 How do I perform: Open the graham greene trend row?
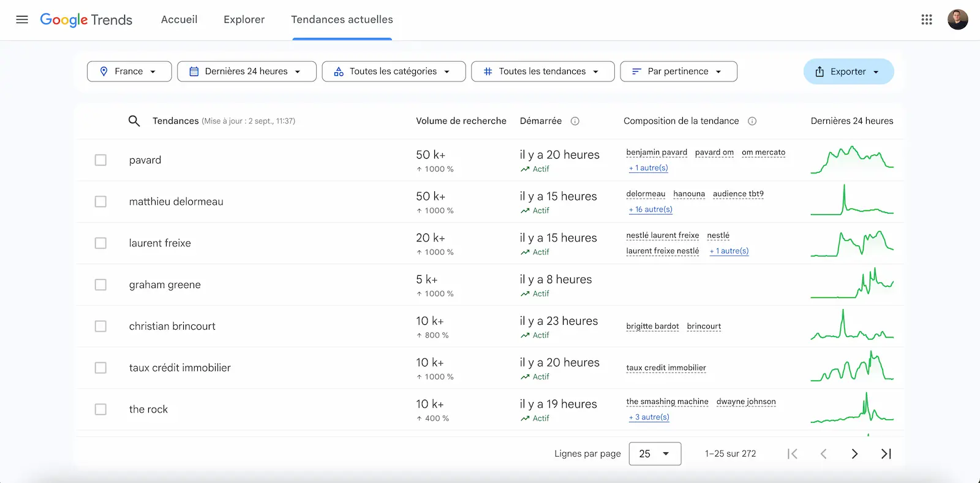pyautogui.click(x=490, y=285)
